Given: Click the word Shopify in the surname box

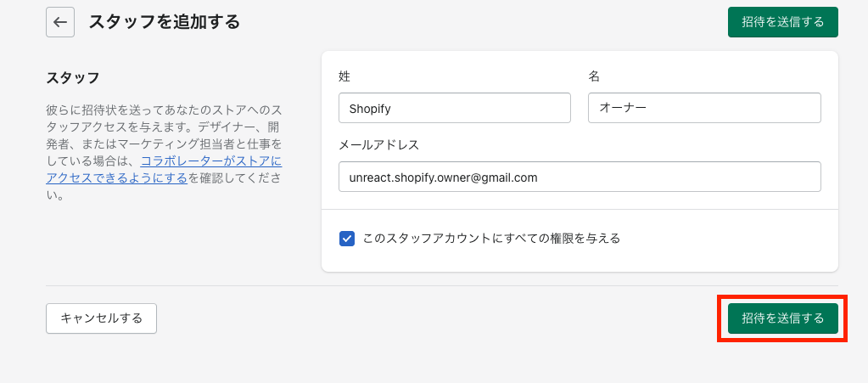Looking at the screenshot, I should [x=370, y=109].
